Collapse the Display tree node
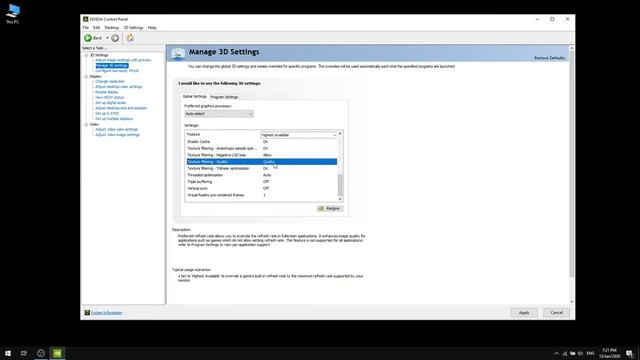The width and height of the screenshot is (640, 360). point(86,76)
